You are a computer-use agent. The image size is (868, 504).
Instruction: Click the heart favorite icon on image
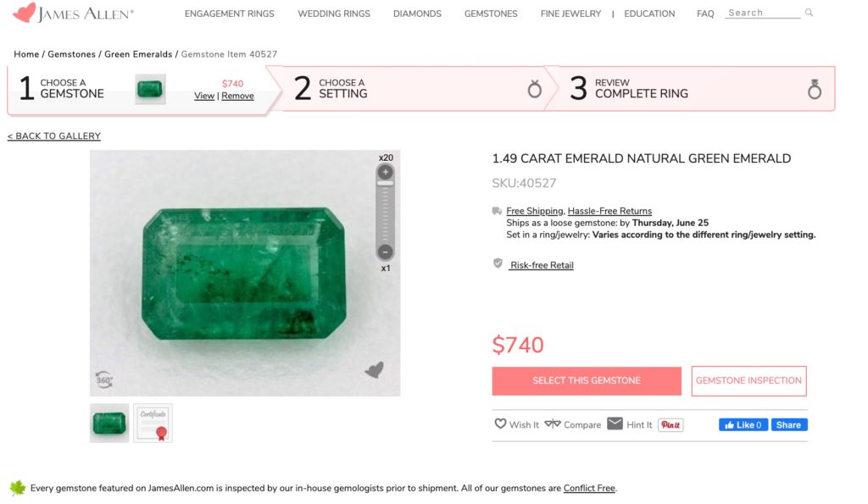(375, 369)
